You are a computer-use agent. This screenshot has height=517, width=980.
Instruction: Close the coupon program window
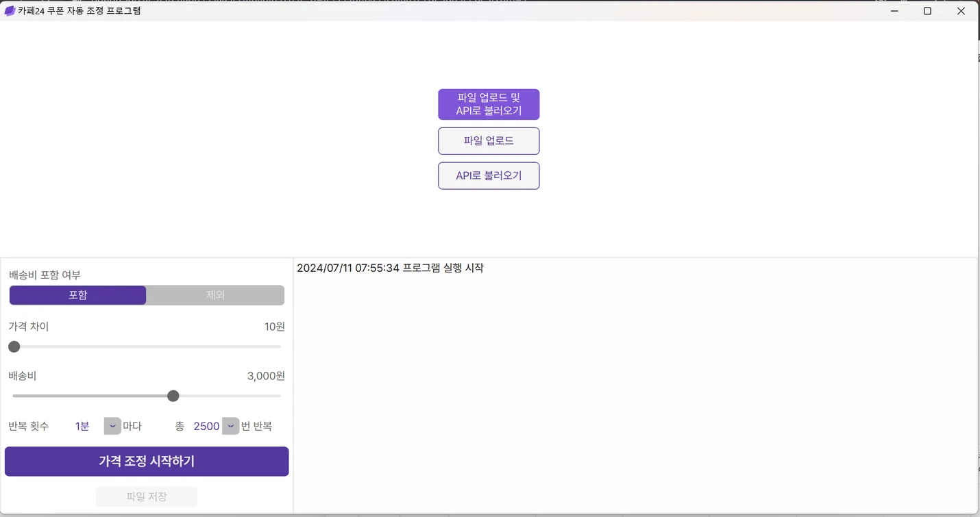coord(961,11)
